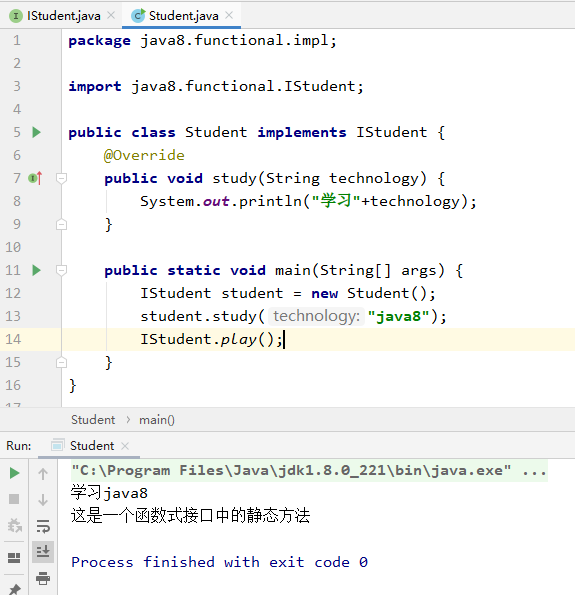The height and width of the screenshot is (595, 575).
Task: Run main method from line 11 gutter
Action: pos(36,271)
